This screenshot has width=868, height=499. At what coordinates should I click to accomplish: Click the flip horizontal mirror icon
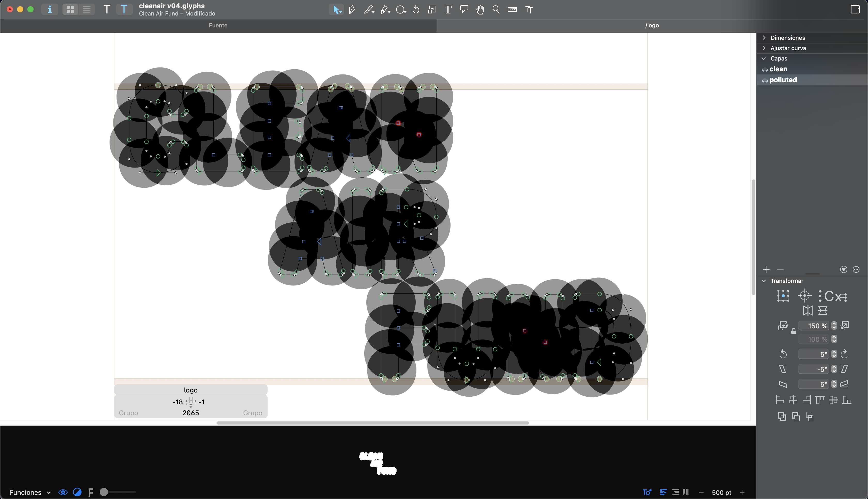pos(807,311)
